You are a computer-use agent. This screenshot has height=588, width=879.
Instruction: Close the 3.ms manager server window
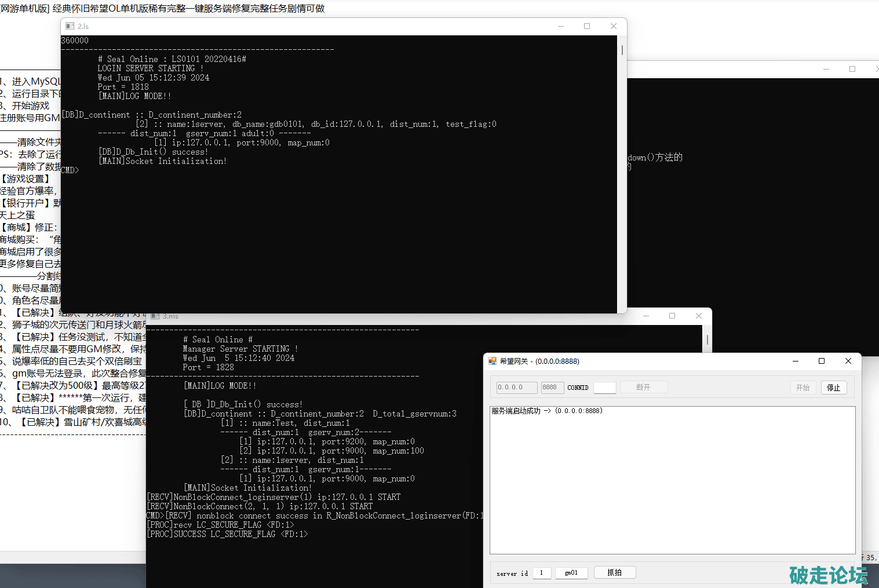(x=699, y=316)
